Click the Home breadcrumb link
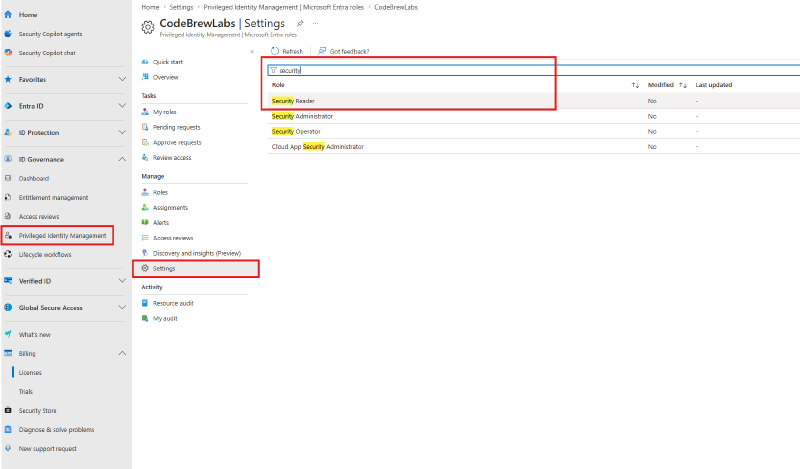The image size is (800, 469). 150,7
